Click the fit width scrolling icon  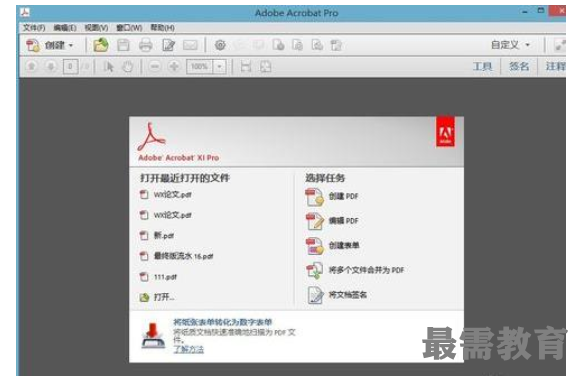pyautogui.click(x=246, y=67)
